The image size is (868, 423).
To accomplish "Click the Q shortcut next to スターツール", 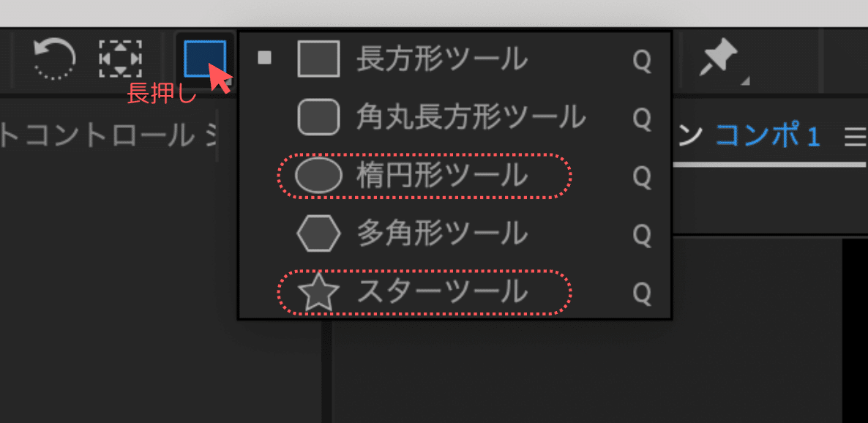I will tap(642, 292).
